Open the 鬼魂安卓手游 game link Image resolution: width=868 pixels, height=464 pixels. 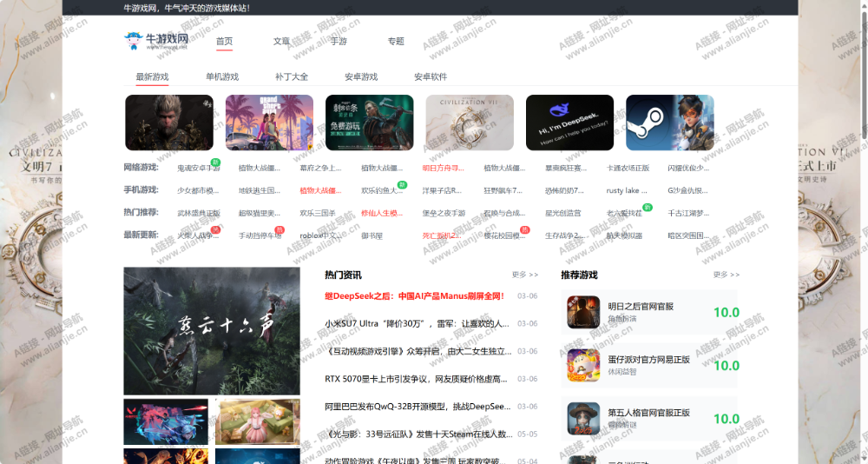coord(198,168)
